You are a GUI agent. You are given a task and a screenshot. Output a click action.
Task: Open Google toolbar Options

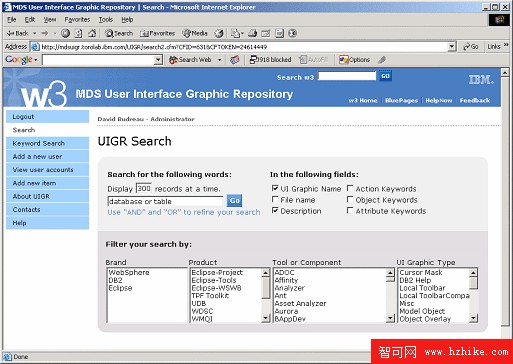(354, 60)
